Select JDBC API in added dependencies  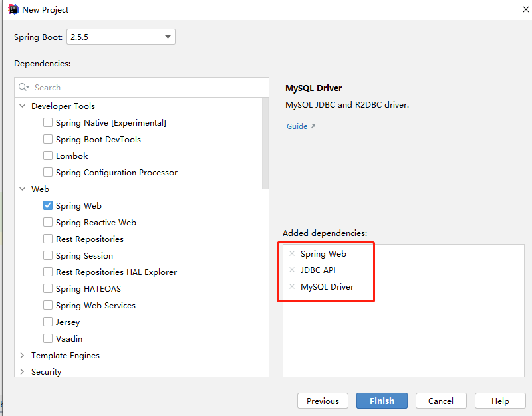click(x=318, y=270)
